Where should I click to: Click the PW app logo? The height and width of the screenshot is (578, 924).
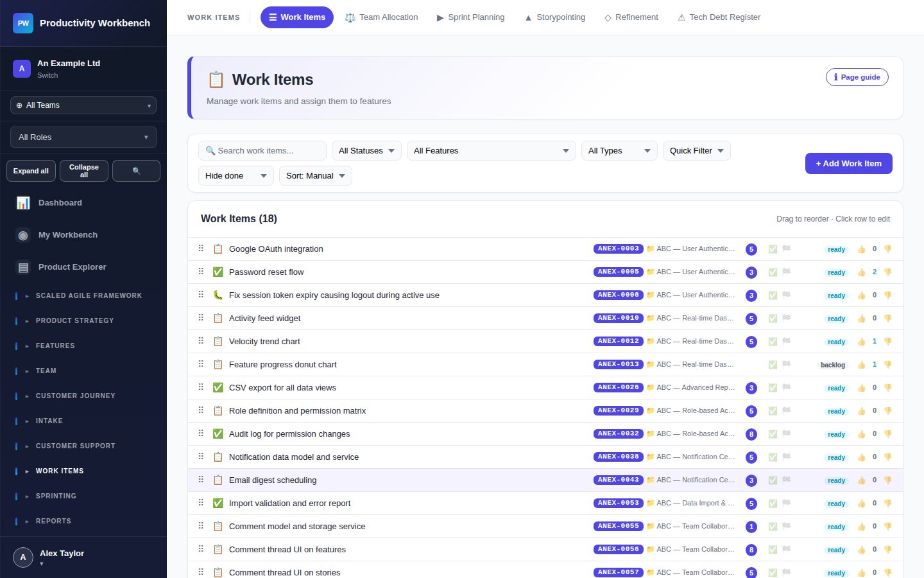pos(23,23)
